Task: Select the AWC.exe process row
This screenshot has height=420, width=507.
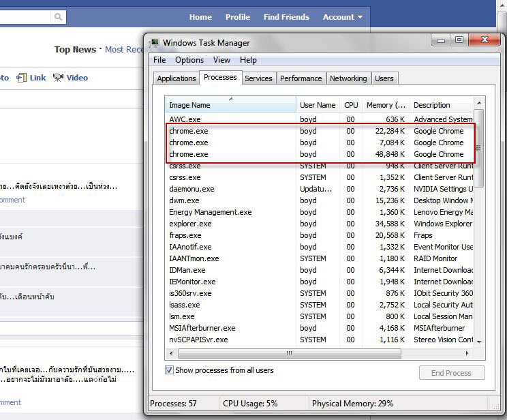Action: pos(320,119)
